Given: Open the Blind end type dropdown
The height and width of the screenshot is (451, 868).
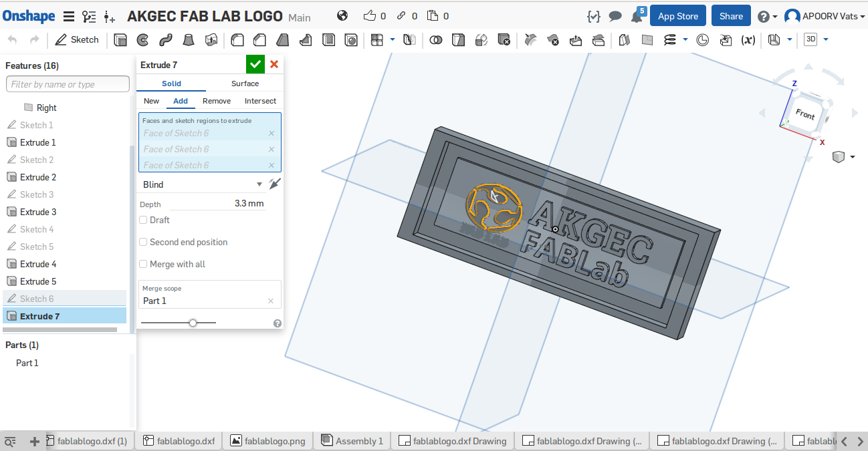Looking at the screenshot, I should 202,184.
